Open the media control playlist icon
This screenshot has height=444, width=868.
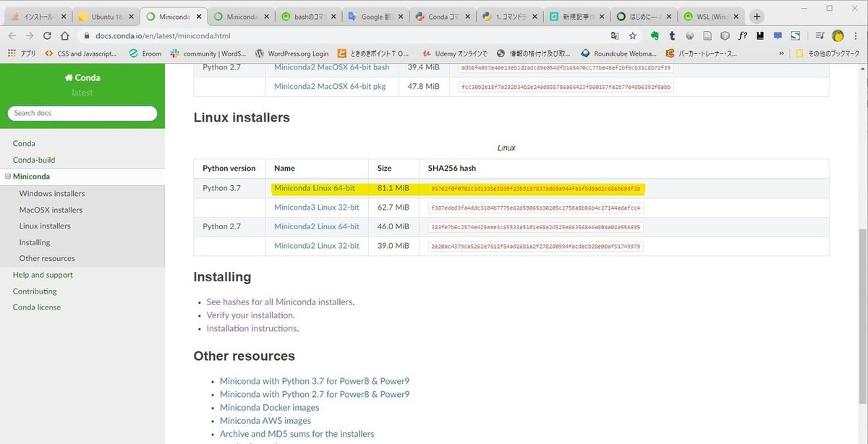[x=820, y=35]
